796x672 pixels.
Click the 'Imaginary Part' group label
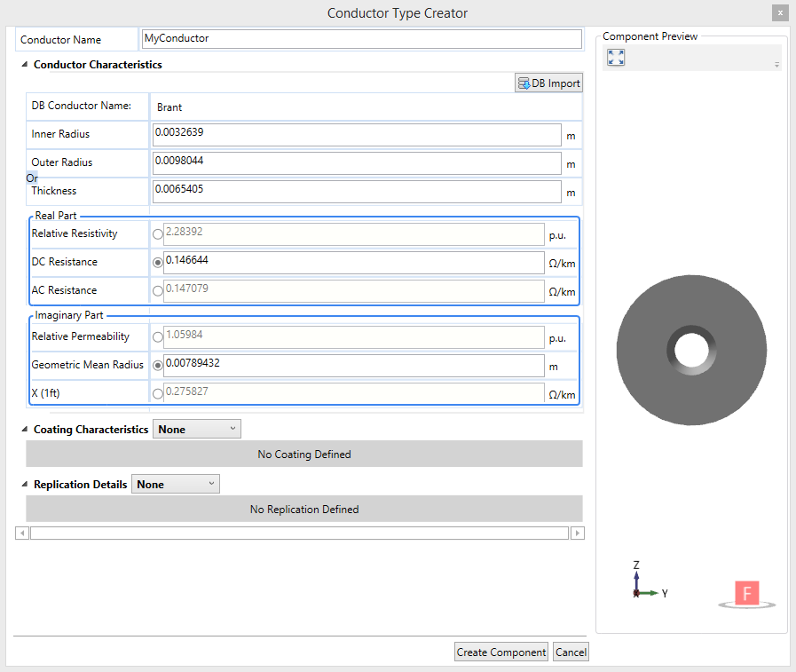69,315
